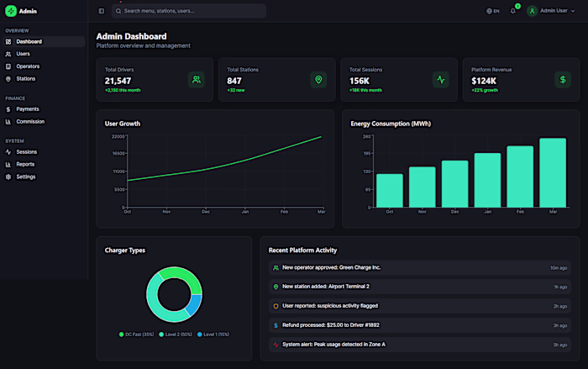Screen dimensions: 588x369
Task: Open the Reports menu item
Action: pos(45,165)
